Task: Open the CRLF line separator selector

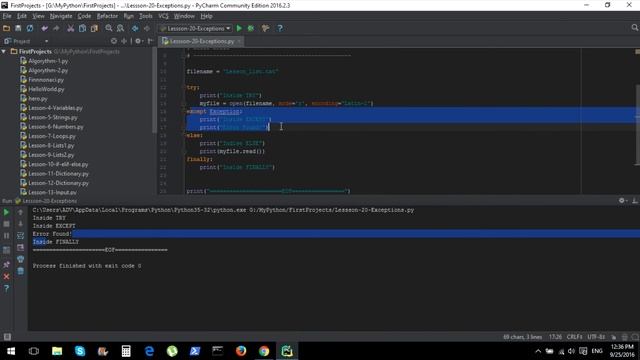Action: (574, 337)
